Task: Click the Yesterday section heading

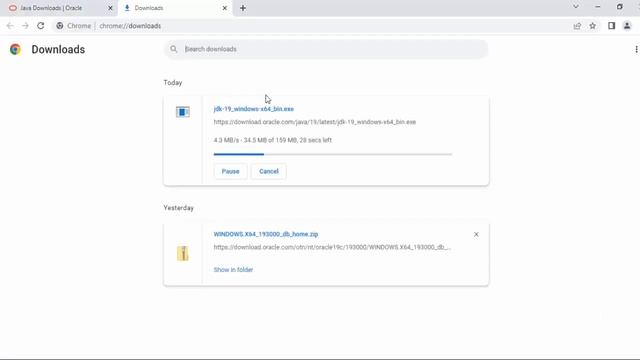Action: click(x=178, y=208)
